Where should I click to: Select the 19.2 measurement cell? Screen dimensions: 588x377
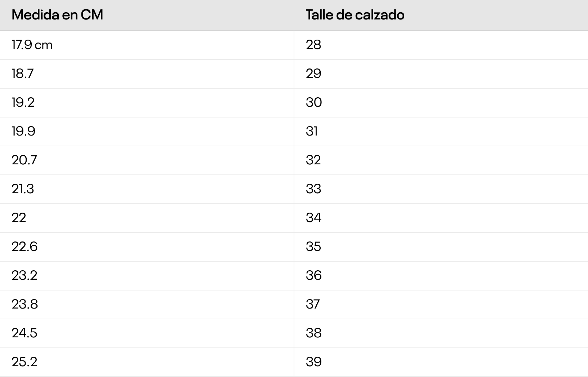(x=23, y=102)
